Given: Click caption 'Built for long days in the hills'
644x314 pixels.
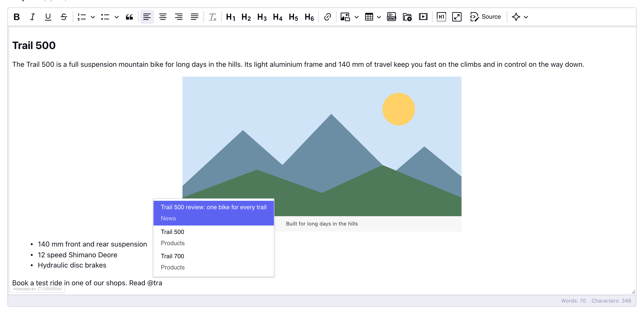Looking at the screenshot, I should point(322,224).
